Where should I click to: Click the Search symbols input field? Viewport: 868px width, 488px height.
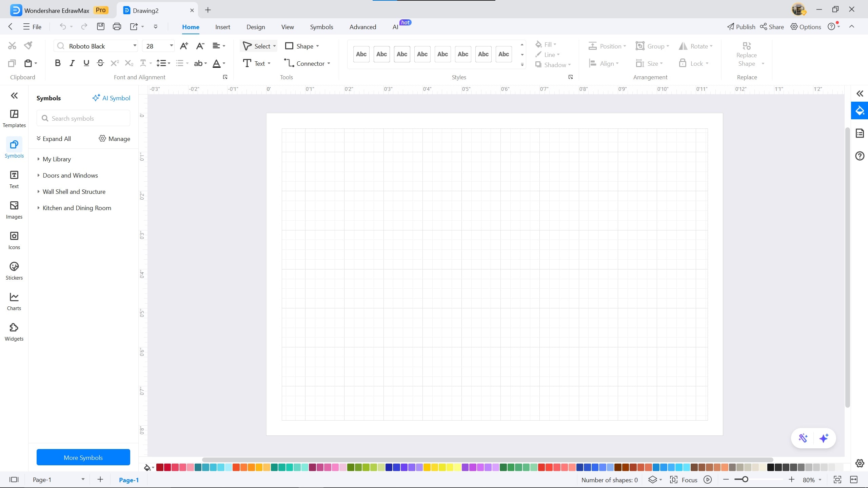(x=83, y=118)
